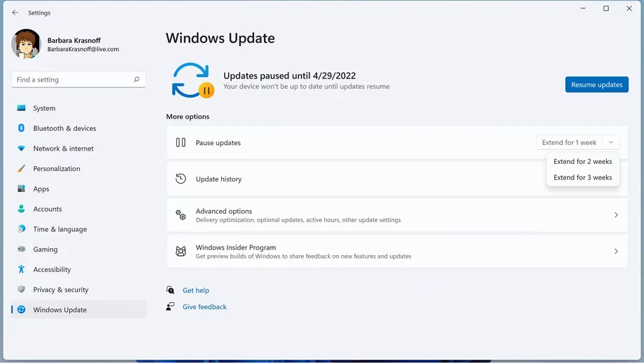Screen dimensions: 644x363
Task: Click Resume updates button
Action: coord(597,84)
